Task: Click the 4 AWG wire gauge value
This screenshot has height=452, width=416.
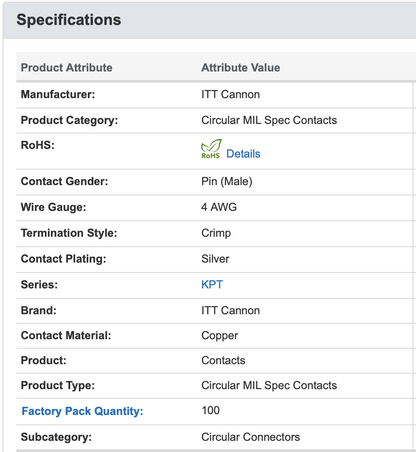Action: pyautogui.click(x=219, y=207)
